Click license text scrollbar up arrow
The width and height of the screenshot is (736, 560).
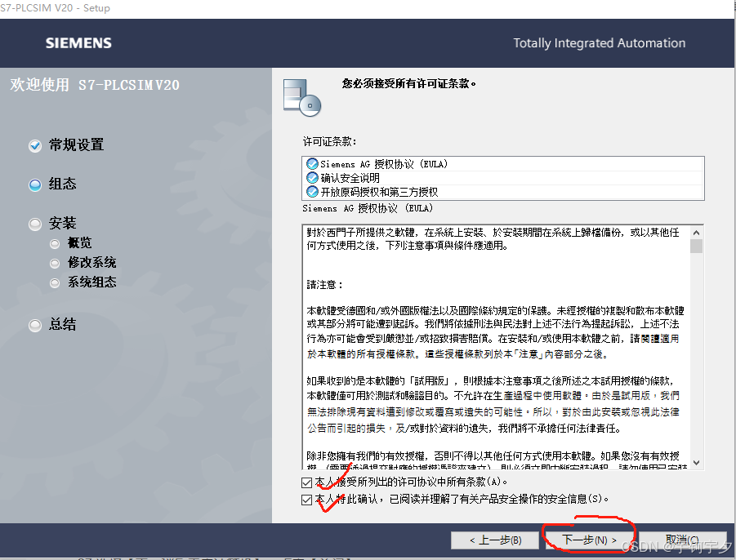coord(697,232)
